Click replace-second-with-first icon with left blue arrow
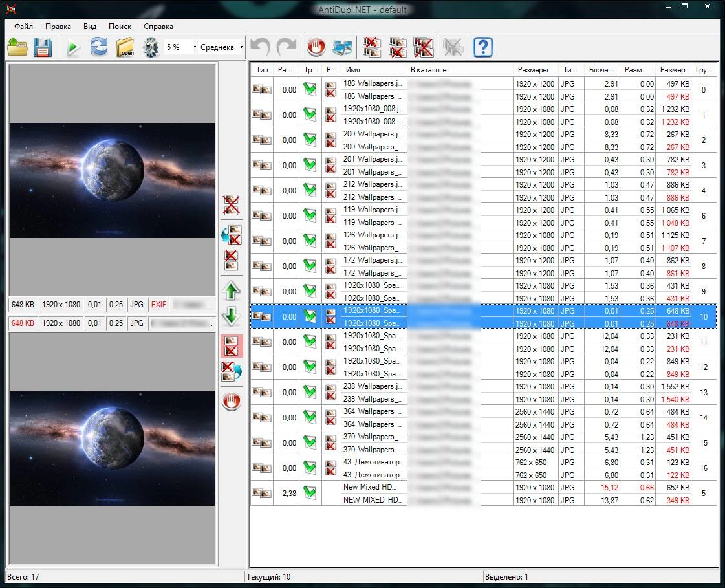This screenshot has height=588, width=725. pos(232,235)
